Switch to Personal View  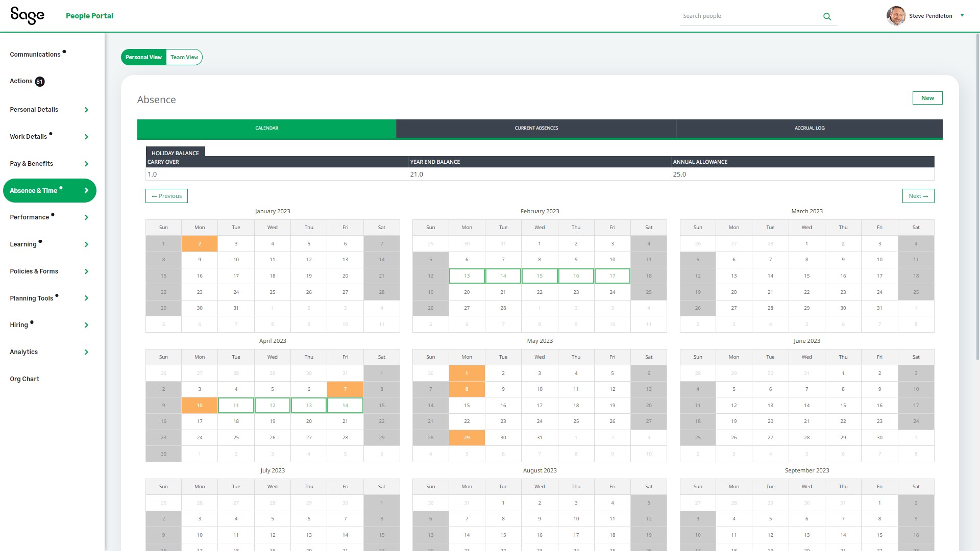coord(143,57)
